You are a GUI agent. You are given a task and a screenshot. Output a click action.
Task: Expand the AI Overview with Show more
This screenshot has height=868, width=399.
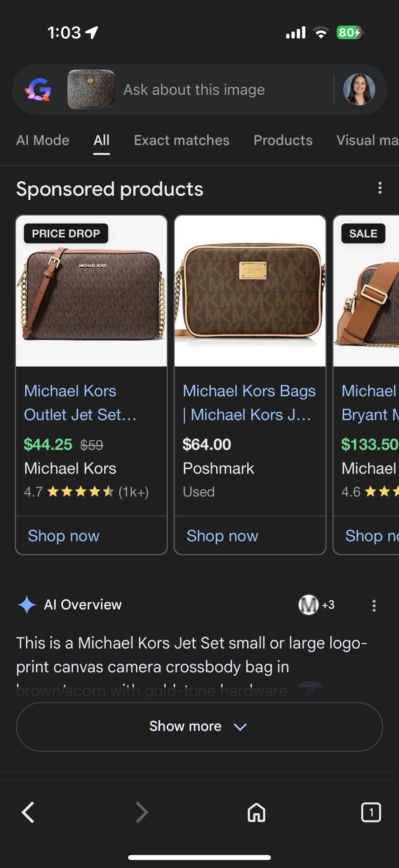199,726
